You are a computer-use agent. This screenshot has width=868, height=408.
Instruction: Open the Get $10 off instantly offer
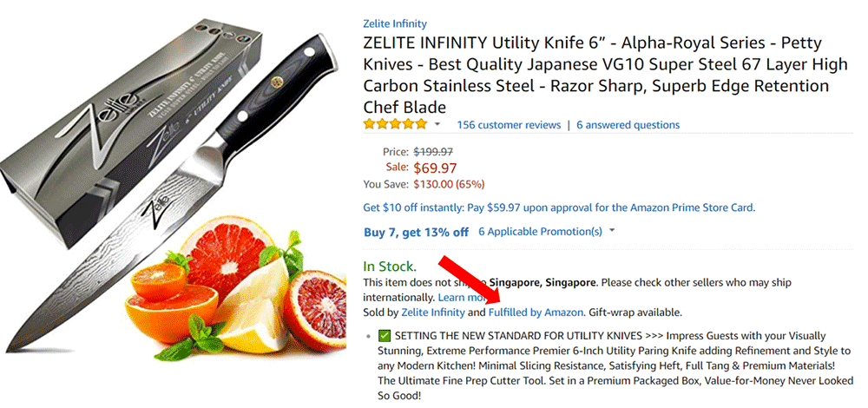559,207
